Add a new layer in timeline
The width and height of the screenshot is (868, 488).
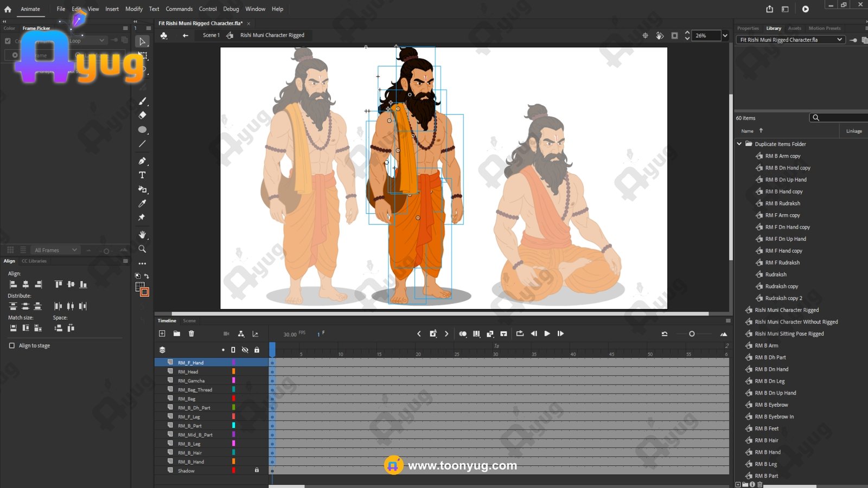click(162, 333)
